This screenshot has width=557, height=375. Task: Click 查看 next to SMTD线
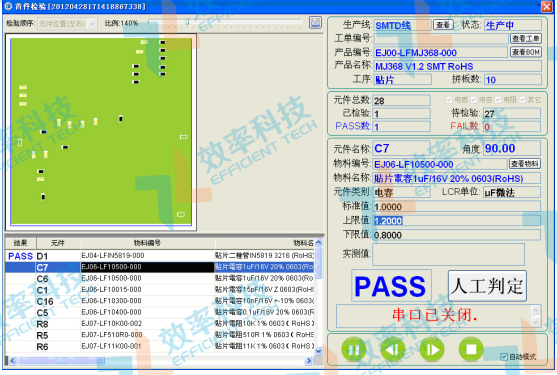coord(443,25)
